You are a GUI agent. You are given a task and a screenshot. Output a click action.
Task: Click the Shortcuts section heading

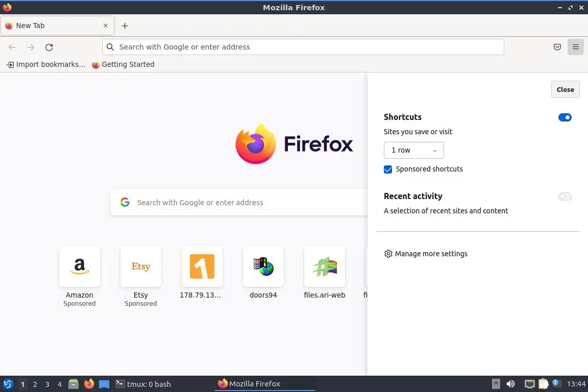(x=402, y=117)
